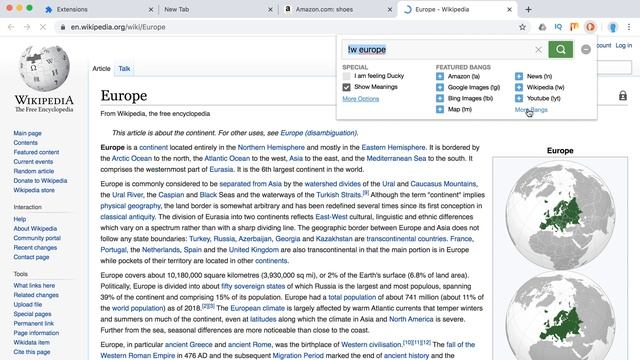Image resolution: width=640 pixels, height=360 pixels.
Task: Bookmark this page with the star icon
Action: (522, 27)
